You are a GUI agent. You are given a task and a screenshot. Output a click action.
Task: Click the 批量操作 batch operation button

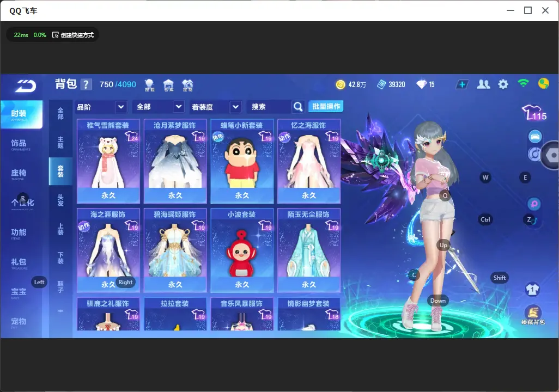(x=326, y=106)
